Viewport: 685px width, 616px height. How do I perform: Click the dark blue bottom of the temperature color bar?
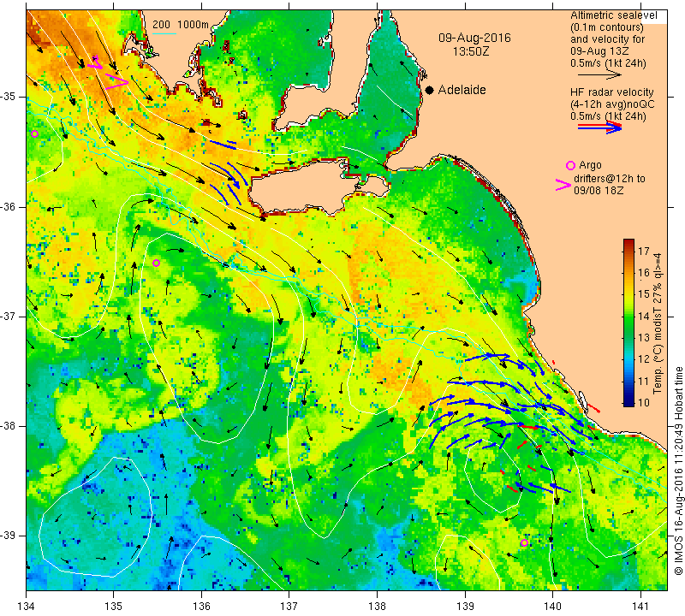(x=628, y=402)
